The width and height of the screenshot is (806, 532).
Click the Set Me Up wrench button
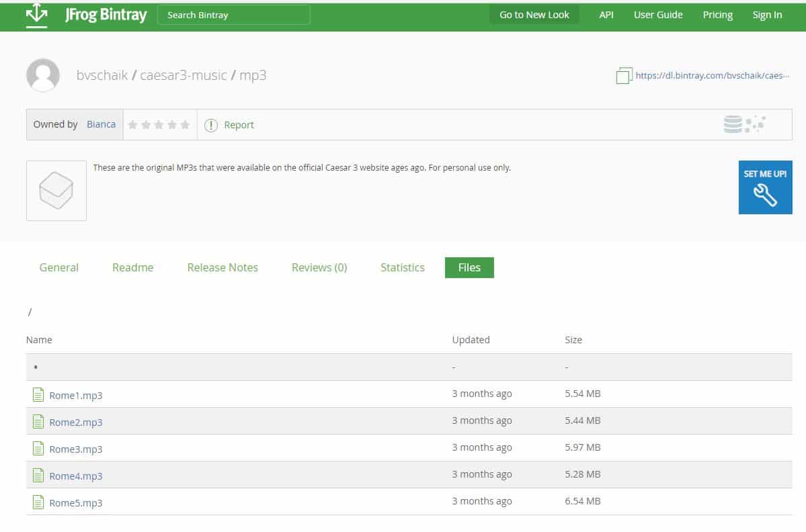pyautogui.click(x=765, y=187)
